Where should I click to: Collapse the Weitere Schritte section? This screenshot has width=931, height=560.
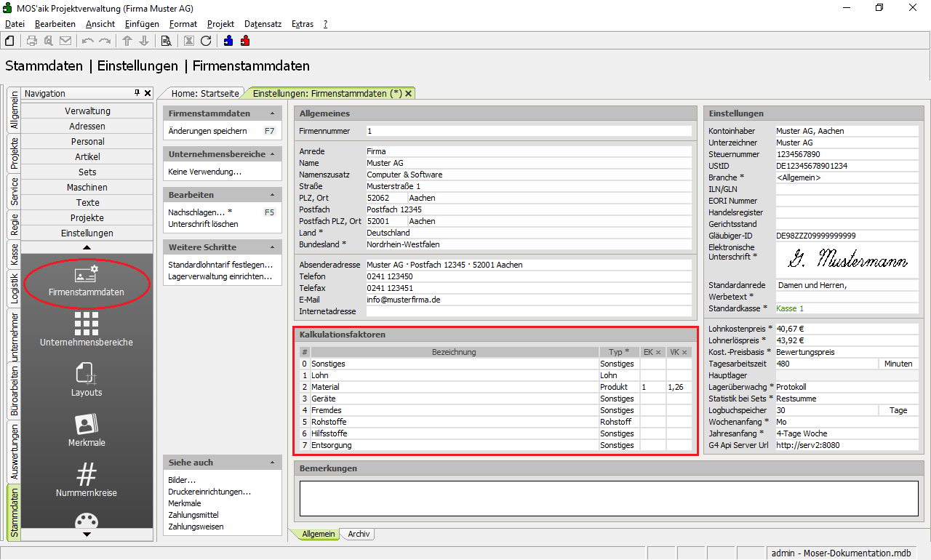click(272, 247)
